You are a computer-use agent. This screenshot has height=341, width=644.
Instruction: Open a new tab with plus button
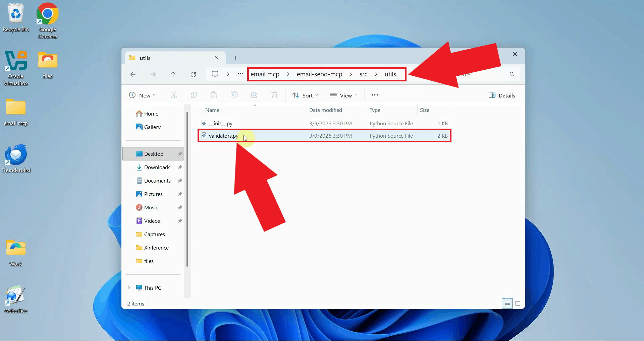pyautogui.click(x=235, y=58)
